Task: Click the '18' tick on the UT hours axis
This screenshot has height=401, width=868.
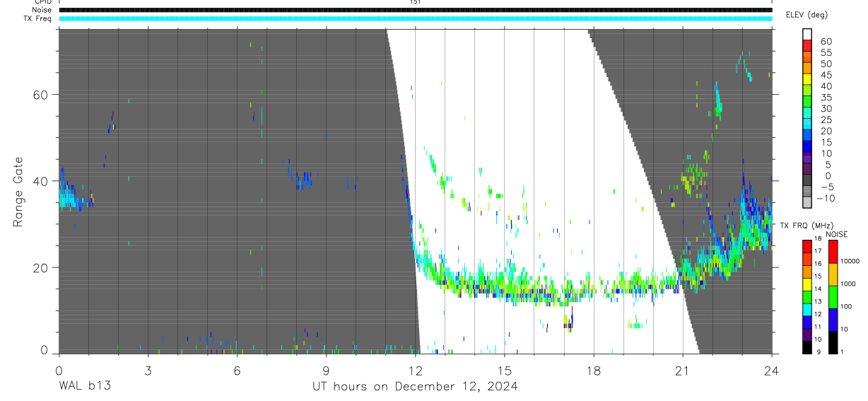Action: tap(594, 370)
